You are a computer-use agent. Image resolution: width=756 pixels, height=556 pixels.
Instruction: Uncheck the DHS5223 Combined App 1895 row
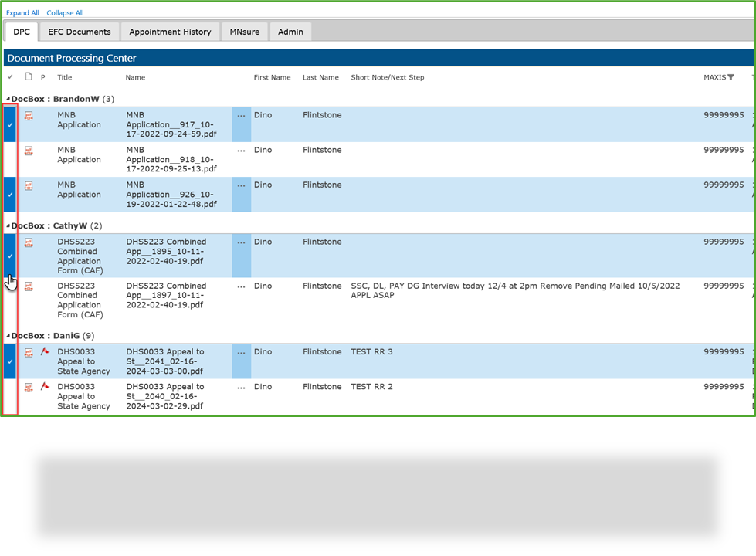[x=9, y=256]
